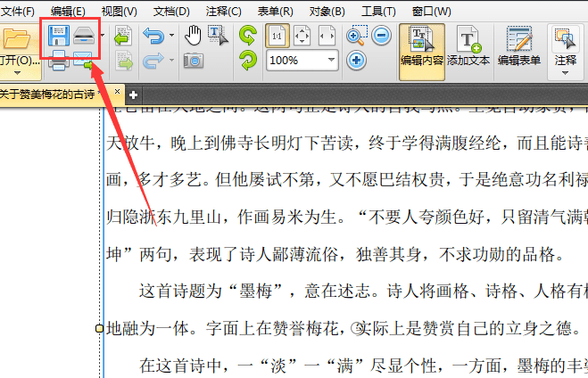Image resolution: width=588 pixels, height=378 pixels.
Task: Toggle fit width view
Action: (327, 36)
